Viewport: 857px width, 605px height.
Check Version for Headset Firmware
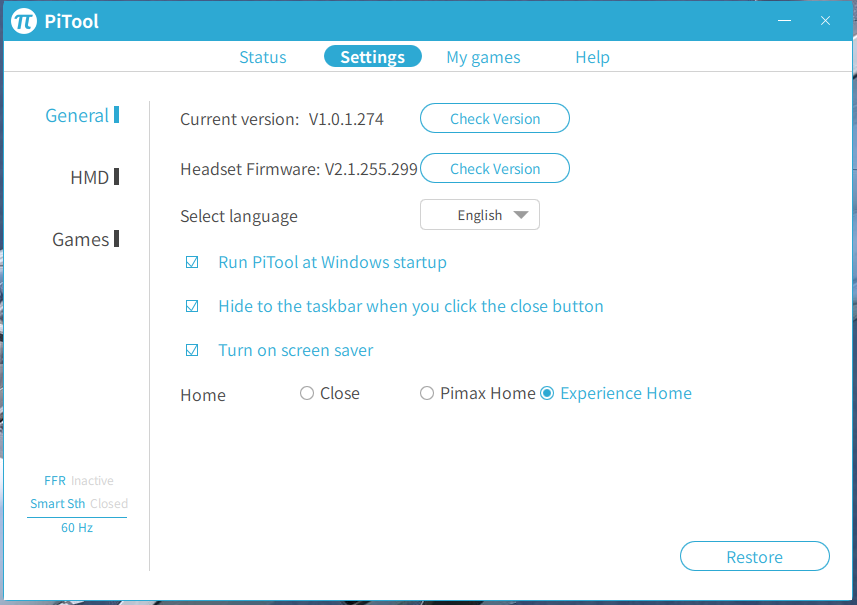[x=495, y=168]
